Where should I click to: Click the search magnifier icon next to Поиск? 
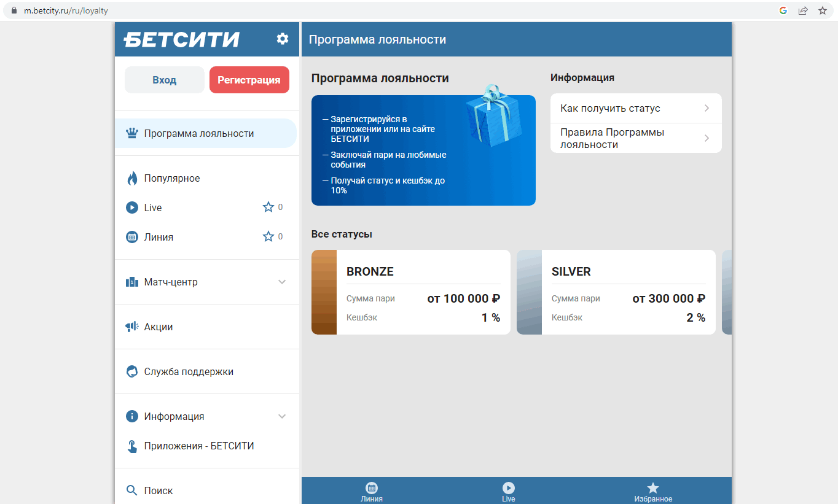tap(131, 490)
